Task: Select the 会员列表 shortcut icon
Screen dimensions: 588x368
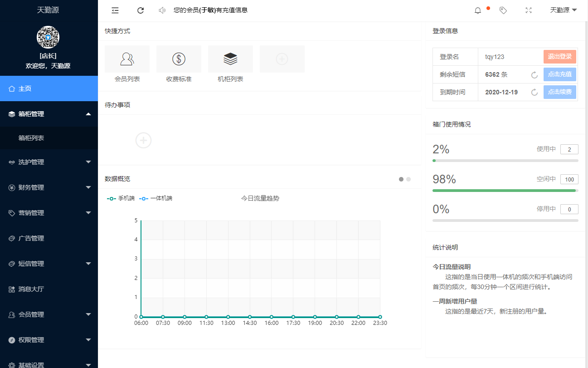Action: click(127, 59)
